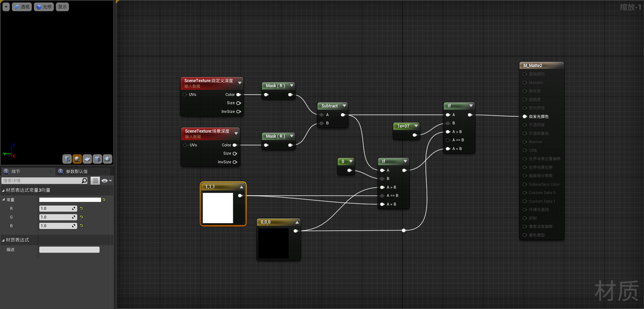Close the 细节 details tab
This screenshot has width=644, height=309.
click(51, 172)
